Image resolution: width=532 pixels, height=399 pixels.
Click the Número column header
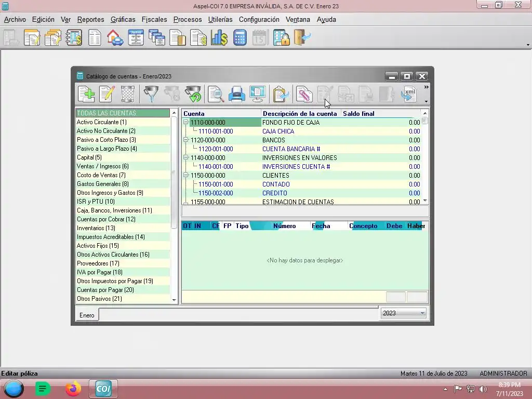284,226
